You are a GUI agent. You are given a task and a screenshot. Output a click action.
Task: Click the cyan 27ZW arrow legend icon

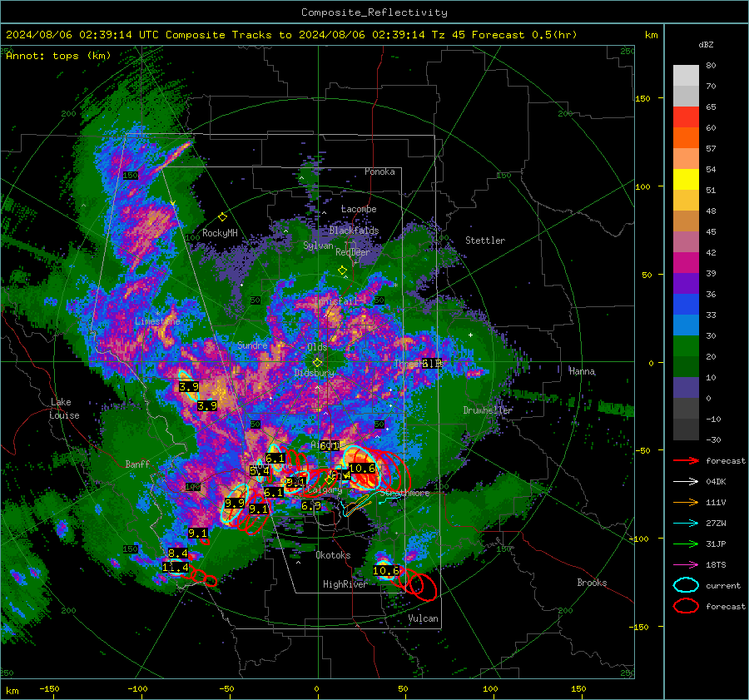pyautogui.click(x=686, y=524)
